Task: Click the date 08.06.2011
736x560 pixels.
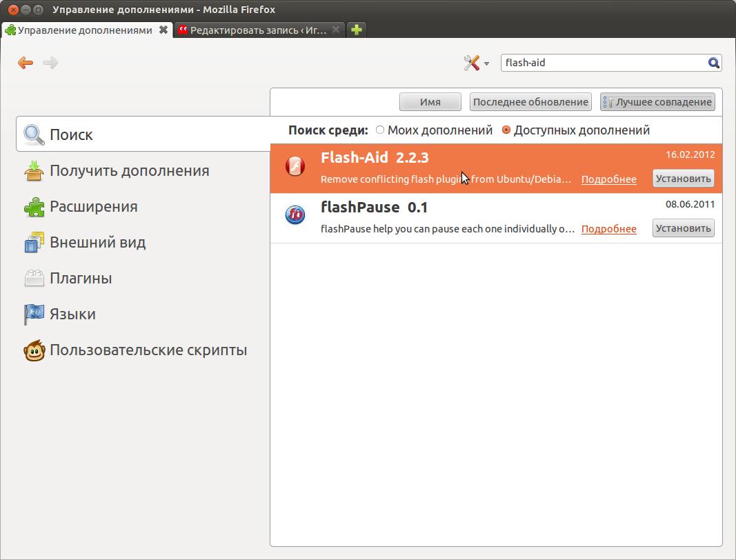Action: 690,204
